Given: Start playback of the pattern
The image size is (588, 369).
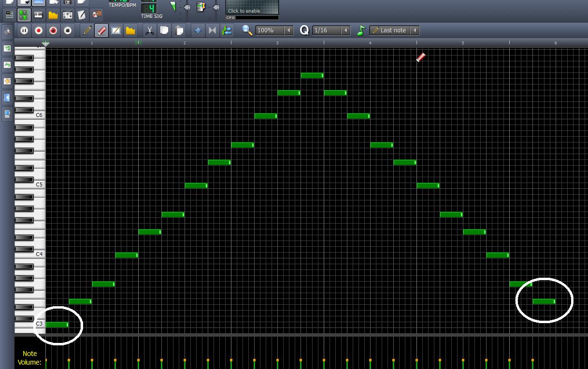Looking at the screenshot, I should tap(24, 30).
